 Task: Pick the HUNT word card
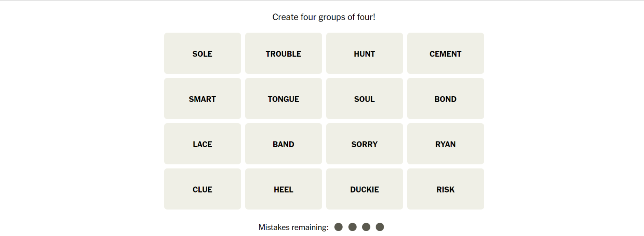pyautogui.click(x=365, y=53)
